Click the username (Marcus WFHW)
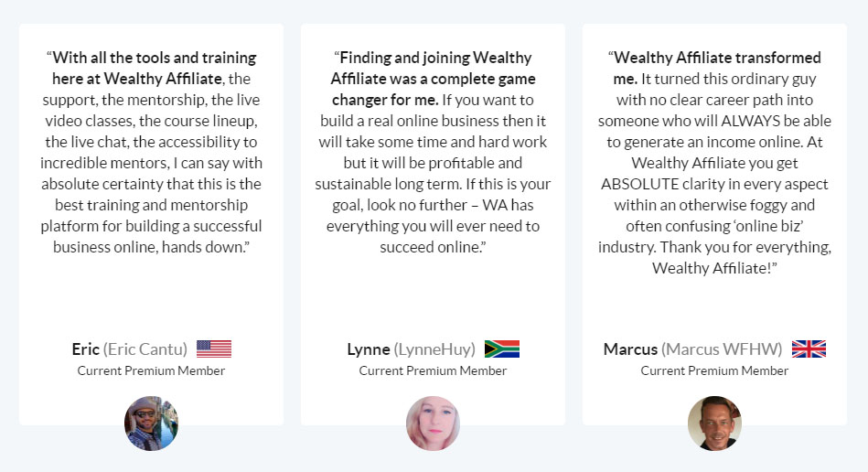Screen dimensions: 868x472 point(722,349)
